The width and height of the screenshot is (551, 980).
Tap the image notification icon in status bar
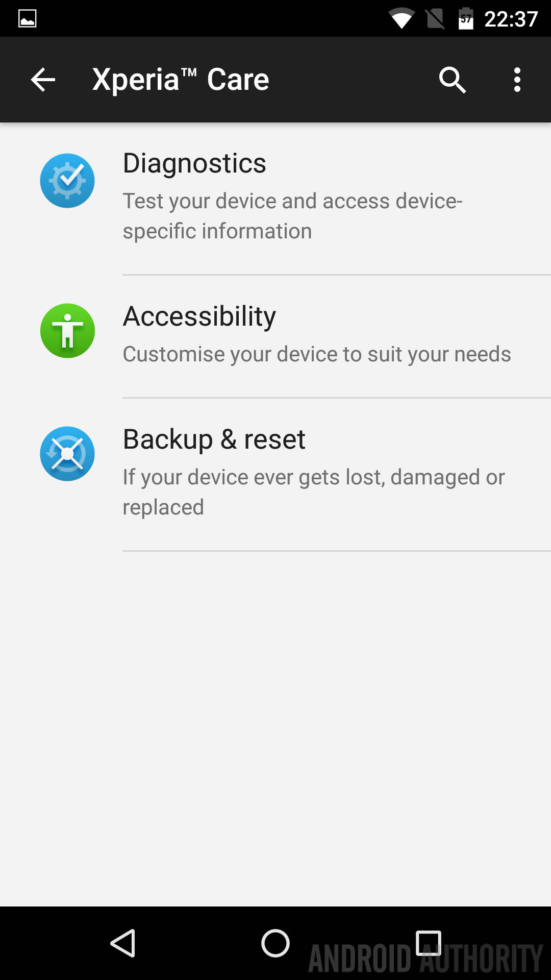point(28,19)
